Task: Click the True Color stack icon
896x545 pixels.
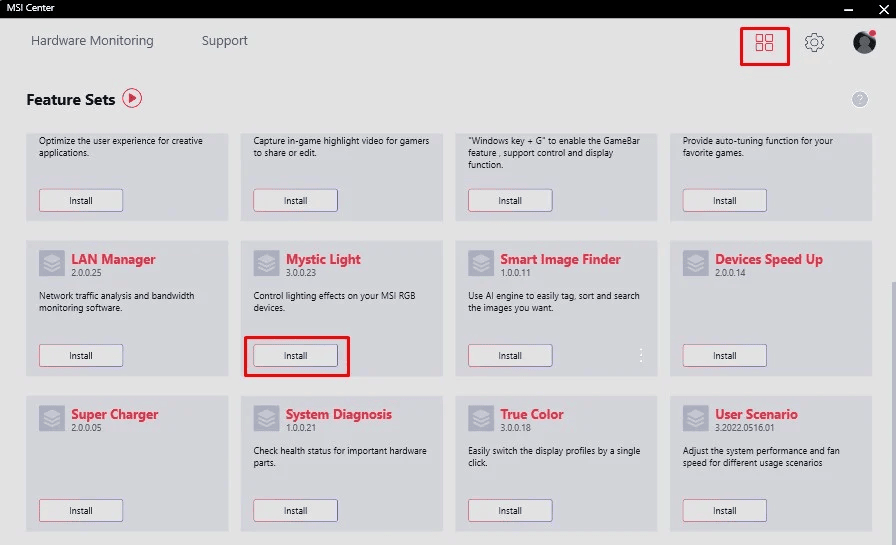Action: (481, 418)
